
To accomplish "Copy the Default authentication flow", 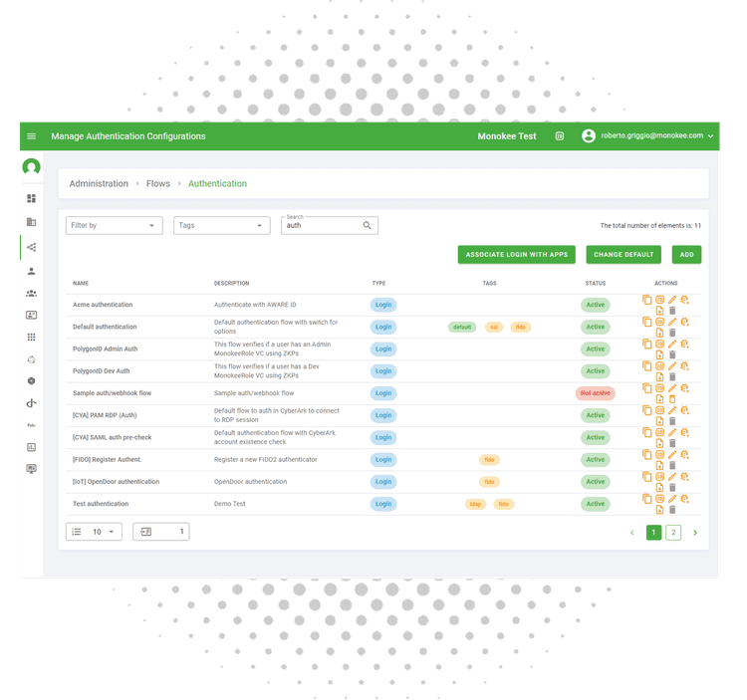I will point(646,321).
